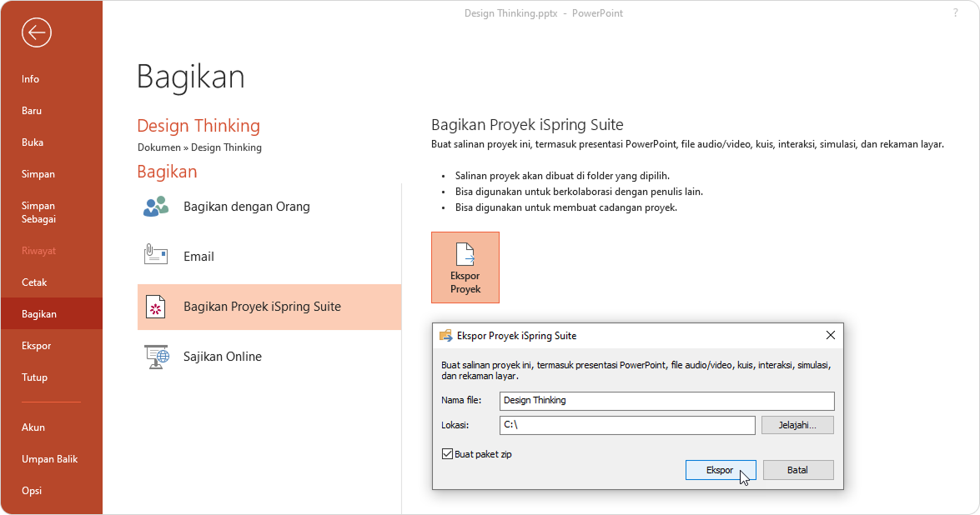Click the Lokasi path input field
Screen dimensions: 980x515
click(626, 425)
